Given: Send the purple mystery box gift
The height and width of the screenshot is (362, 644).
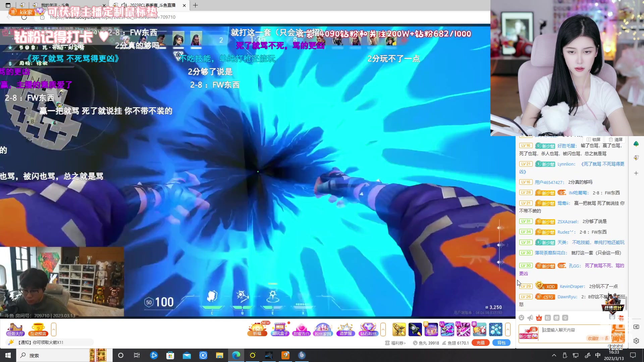Looking at the screenshot, I should 431,329.
